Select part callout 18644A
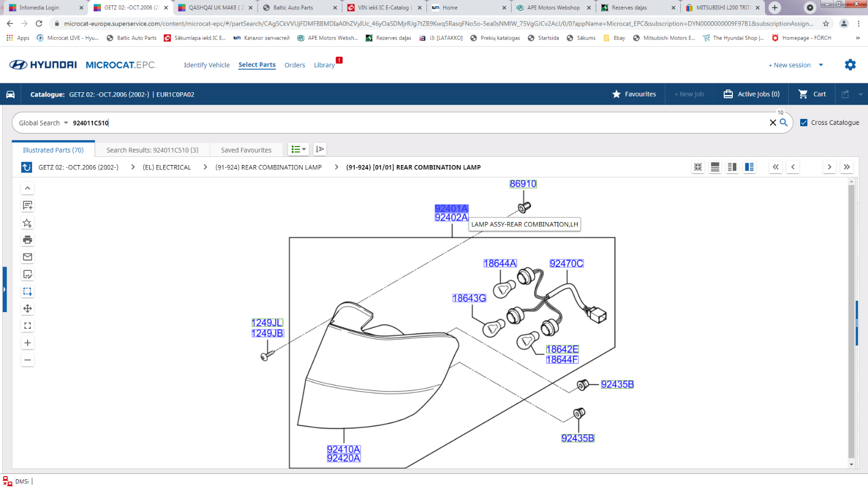868x488 pixels. [500, 263]
